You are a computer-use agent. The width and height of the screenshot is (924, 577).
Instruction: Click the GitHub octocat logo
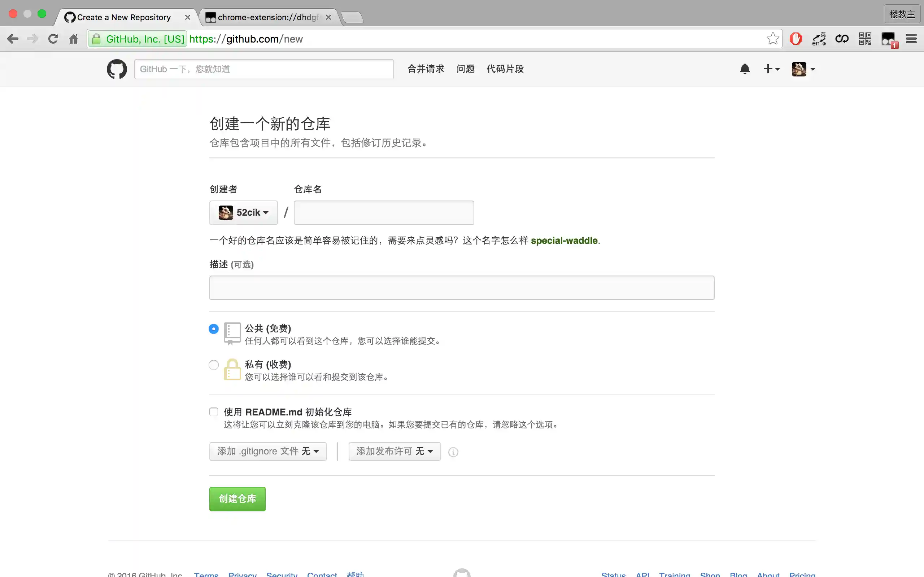117,69
